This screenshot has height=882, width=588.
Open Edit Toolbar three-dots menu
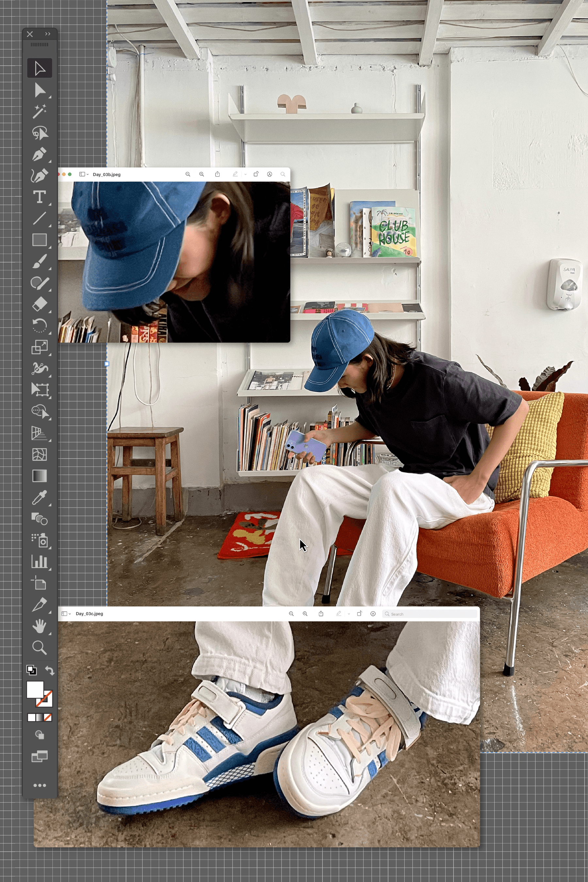tap(40, 785)
